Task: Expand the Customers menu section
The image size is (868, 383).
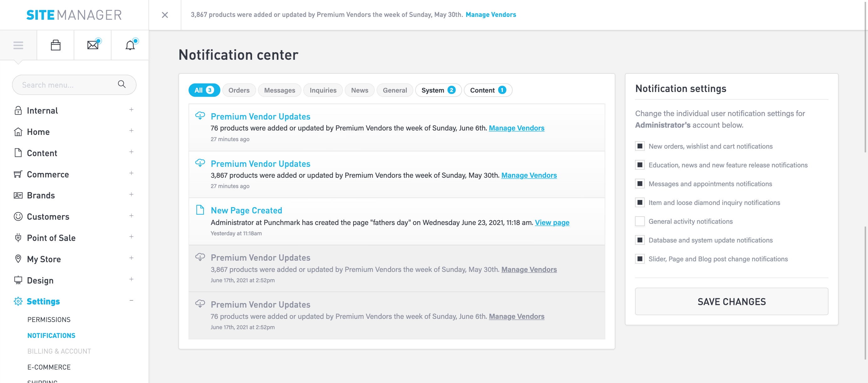Action: [132, 216]
